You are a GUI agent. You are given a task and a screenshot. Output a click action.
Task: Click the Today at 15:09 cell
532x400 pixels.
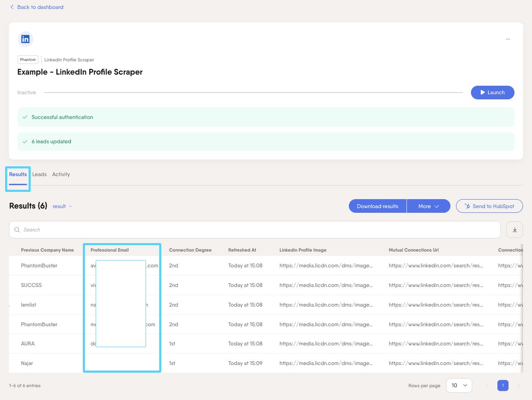coord(246,363)
